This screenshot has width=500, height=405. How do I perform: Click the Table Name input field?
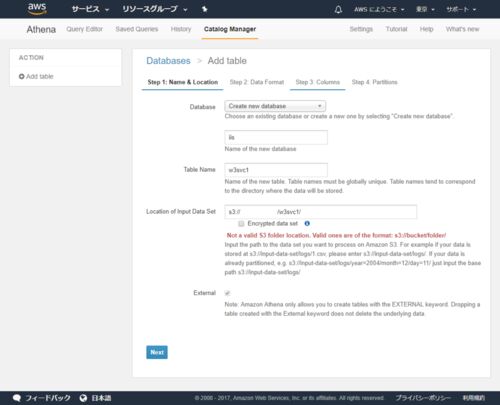(276, 170)
